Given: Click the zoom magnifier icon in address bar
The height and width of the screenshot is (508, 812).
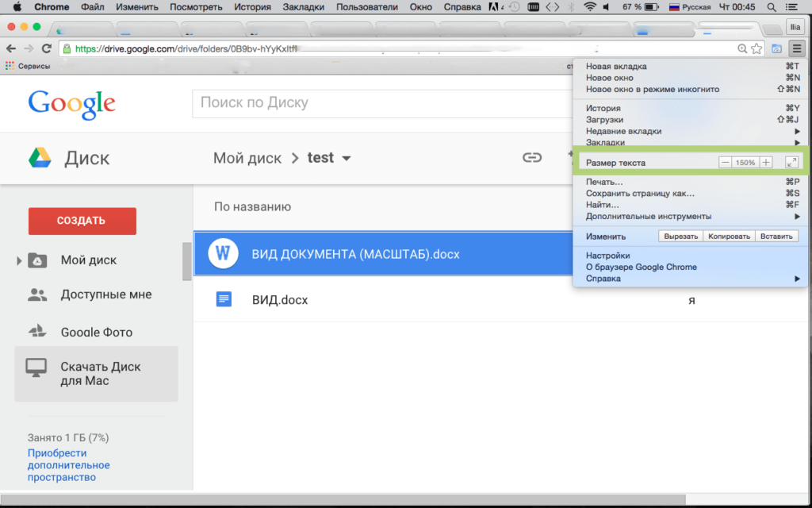Looking at the screenshot, I should [x=742, y=48].
